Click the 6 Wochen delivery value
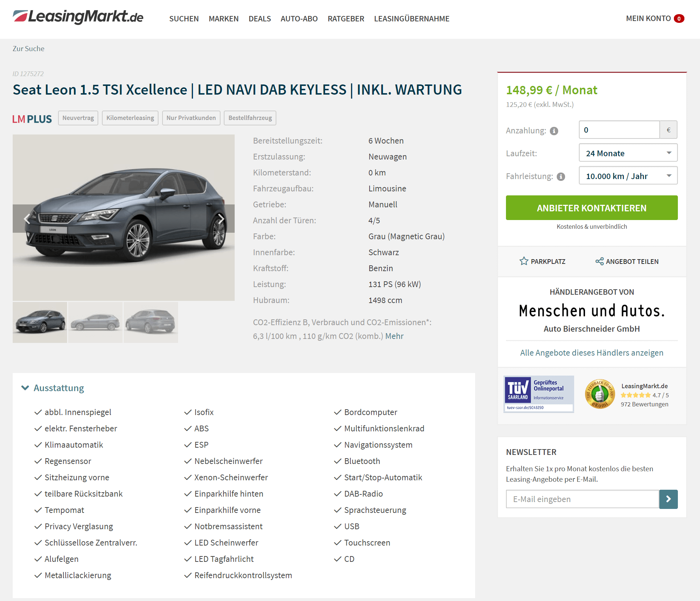 click(x=386, y=141)
